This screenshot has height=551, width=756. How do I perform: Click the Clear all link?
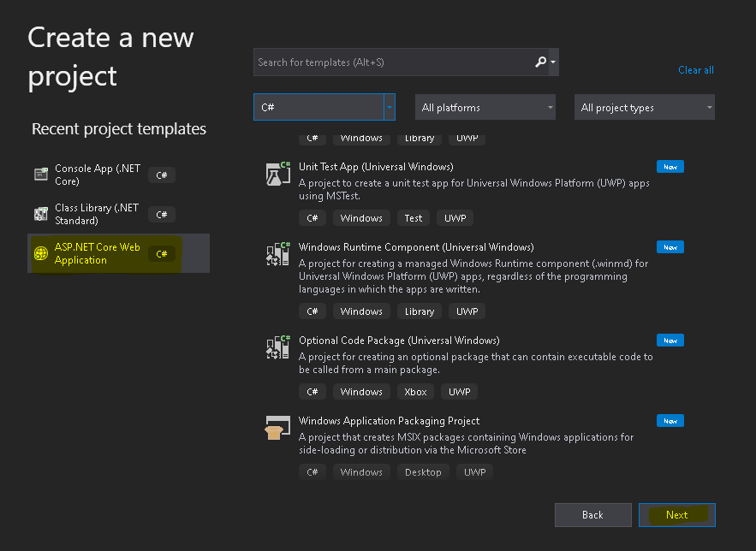point(696,70)
